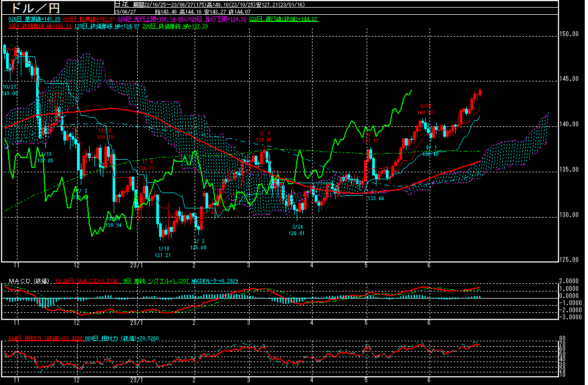Click the 12/15 138.18 high annotation
This screenshot has width=588, height=385.
coord(105,134)
